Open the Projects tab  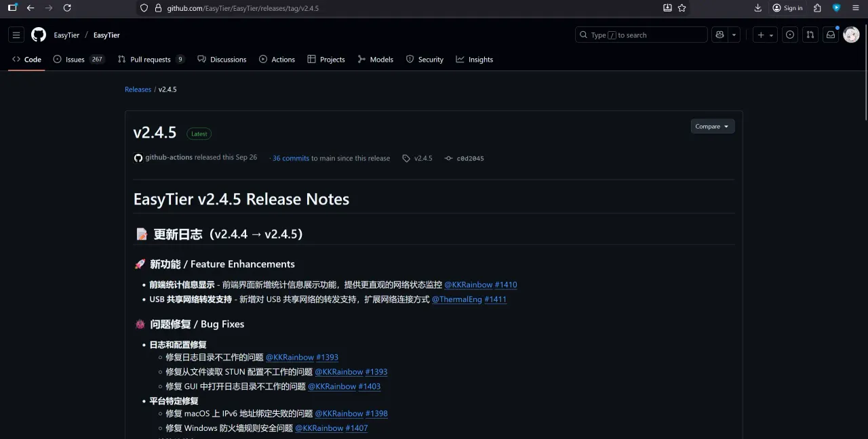pyautogui.click(x=326, y=60)
